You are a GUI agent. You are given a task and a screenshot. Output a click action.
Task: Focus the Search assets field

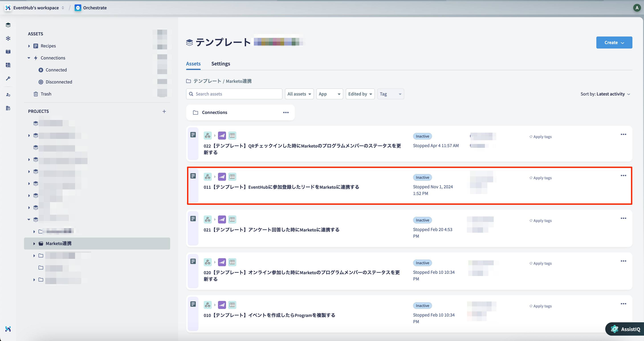(234, 94)
